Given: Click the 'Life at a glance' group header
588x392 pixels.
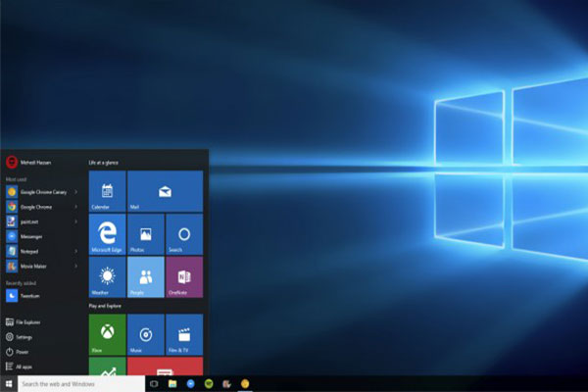Looking at the screenshot, I should (104, 163).
